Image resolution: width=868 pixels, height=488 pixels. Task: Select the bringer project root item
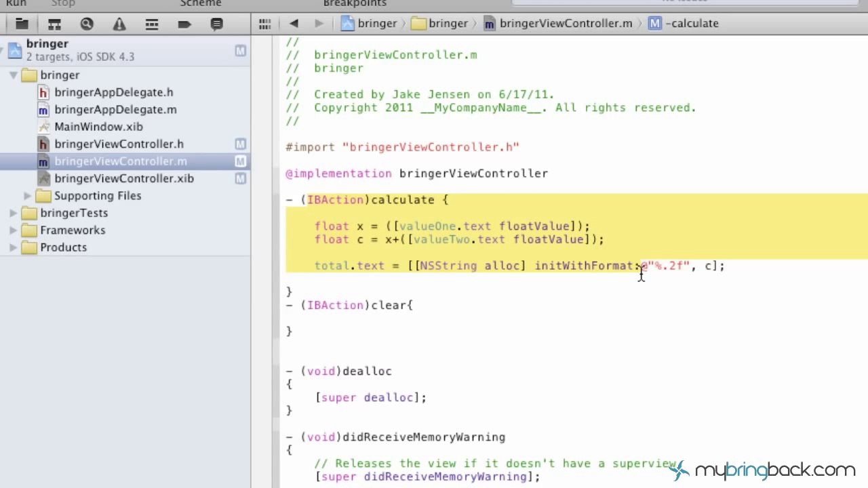pyautogui.click(x=125, y=50)
